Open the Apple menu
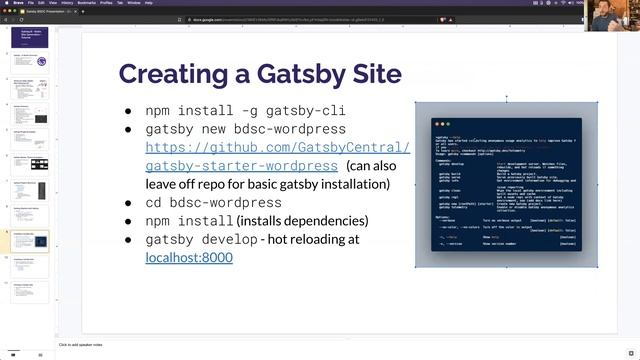This screenshot has height=360, width=640. click(6, 2)
